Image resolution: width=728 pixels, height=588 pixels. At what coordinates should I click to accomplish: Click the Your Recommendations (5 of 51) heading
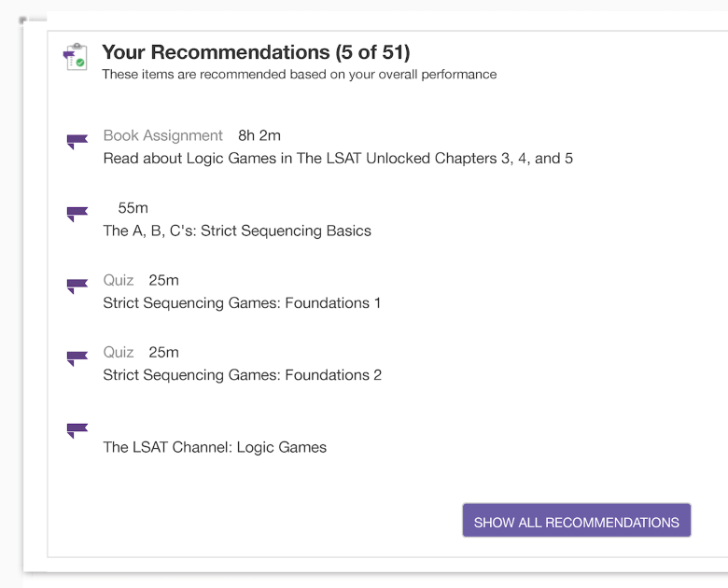(x=256, y=52)
